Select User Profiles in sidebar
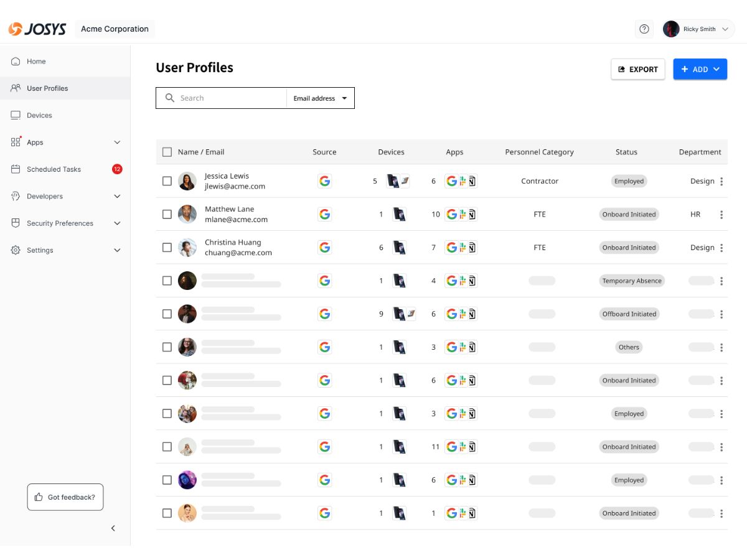 pyautogui.click(x=65, y=88)
